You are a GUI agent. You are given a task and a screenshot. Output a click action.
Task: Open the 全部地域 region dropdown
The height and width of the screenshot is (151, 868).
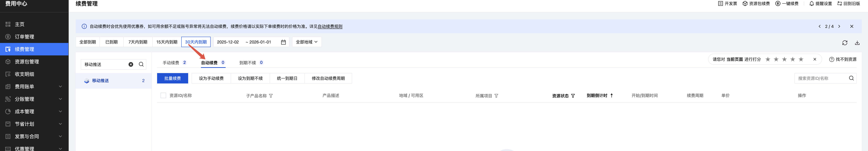pos(307,42)
